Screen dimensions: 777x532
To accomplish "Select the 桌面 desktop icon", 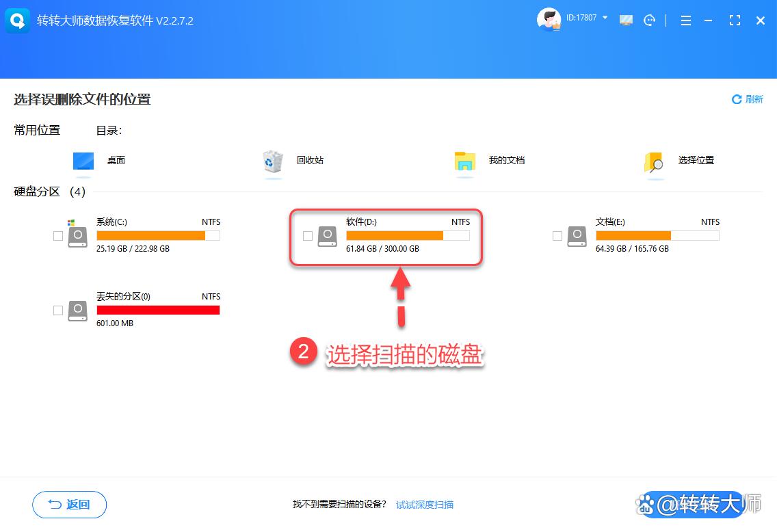I will pyautogui.click(x=83, y=161).
